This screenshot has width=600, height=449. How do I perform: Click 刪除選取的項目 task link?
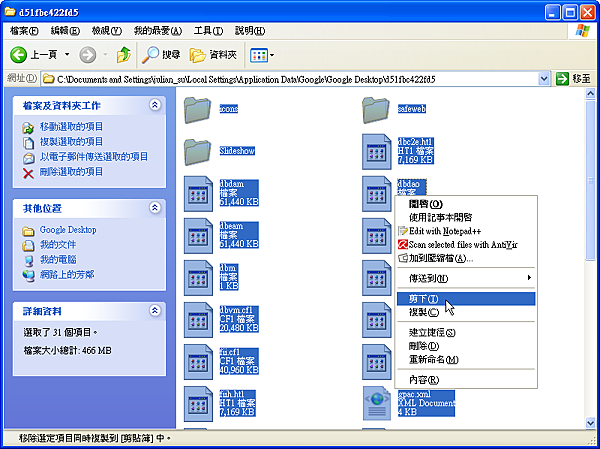tap(71, 172)
